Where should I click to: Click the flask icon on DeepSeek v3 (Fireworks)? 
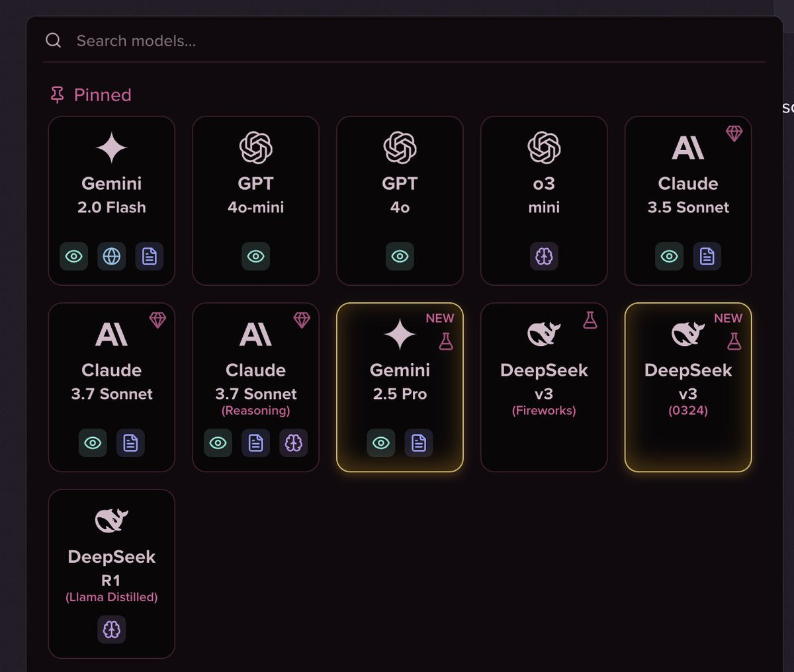pos(590,320)
